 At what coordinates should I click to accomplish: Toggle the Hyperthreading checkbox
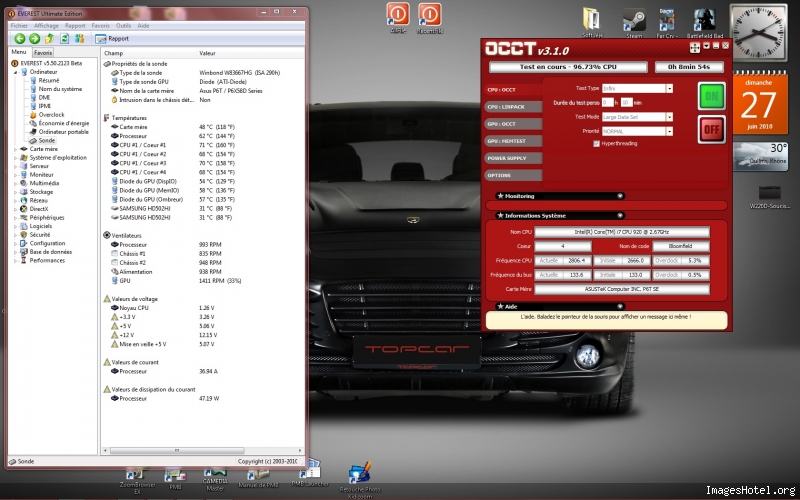[597, 143]
